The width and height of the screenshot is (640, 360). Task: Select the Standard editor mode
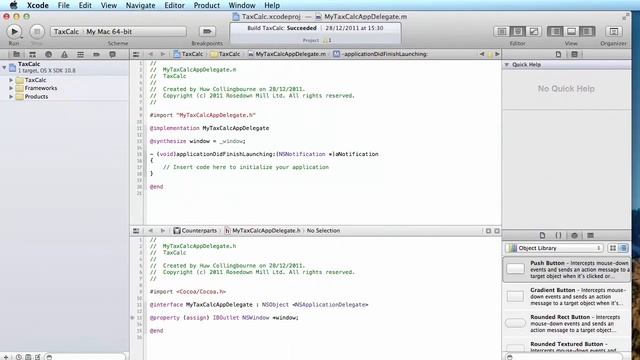pyautogui.click(x=502, y=31)
